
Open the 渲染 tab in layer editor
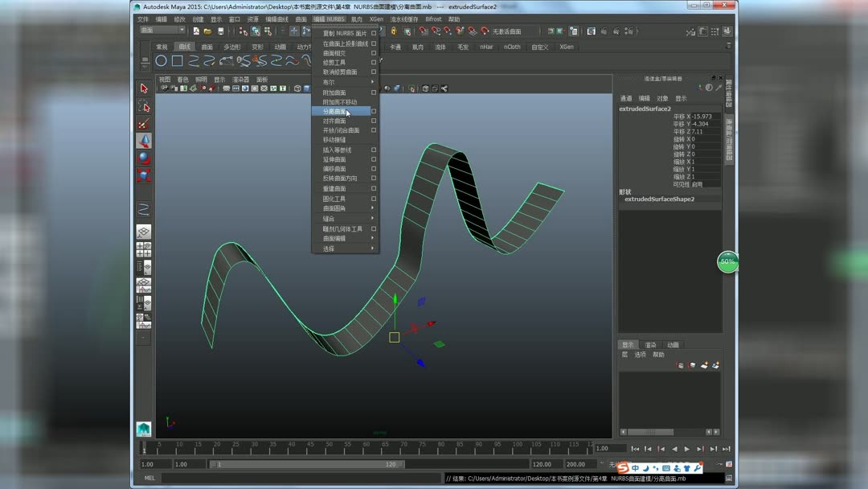pyautogui.click(x=650, y=345)
